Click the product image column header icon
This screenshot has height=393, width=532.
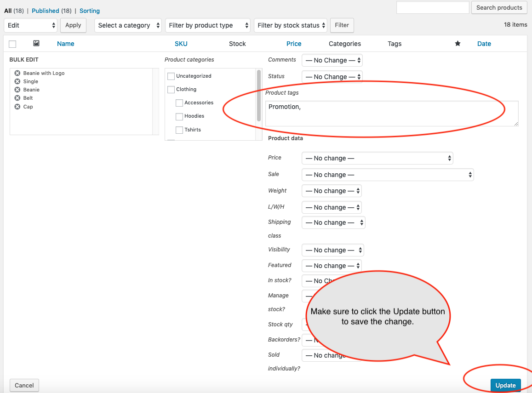coord(37,43)
